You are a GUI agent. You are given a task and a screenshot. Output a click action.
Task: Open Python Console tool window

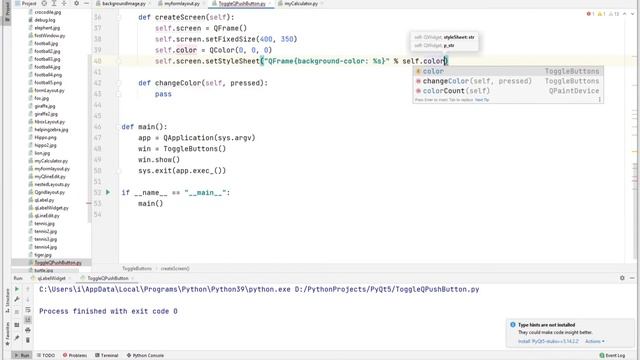pyautogui.click(x=145, y=356)
